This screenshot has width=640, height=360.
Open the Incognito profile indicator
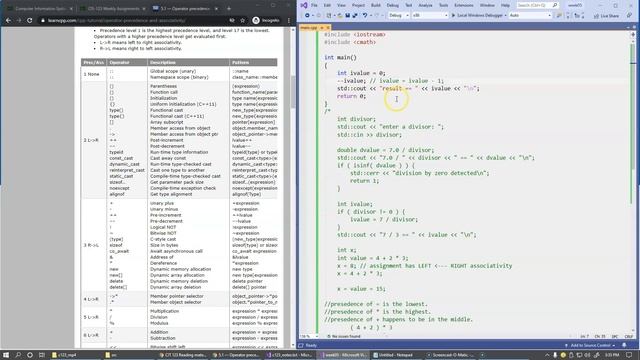tap(266, 20)
